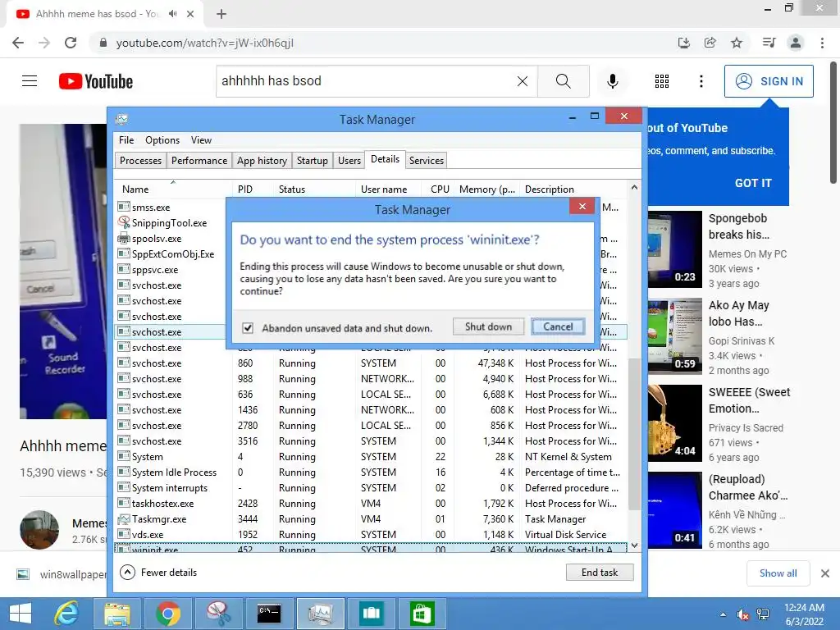Switch to the Services tab
The height and width of the screenshot is (630, 840).
pyautogui.click(x=427, y=161)
